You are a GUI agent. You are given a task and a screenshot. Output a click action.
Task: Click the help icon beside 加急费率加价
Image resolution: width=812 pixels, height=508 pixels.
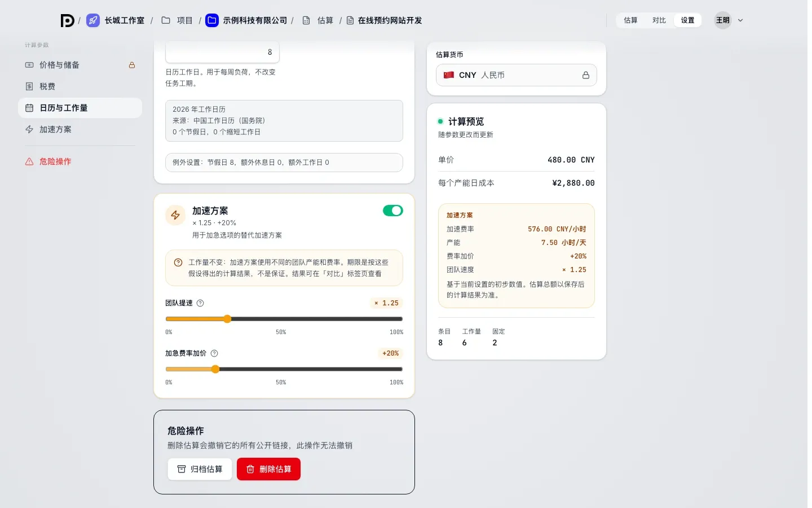[x=214, y=353]
